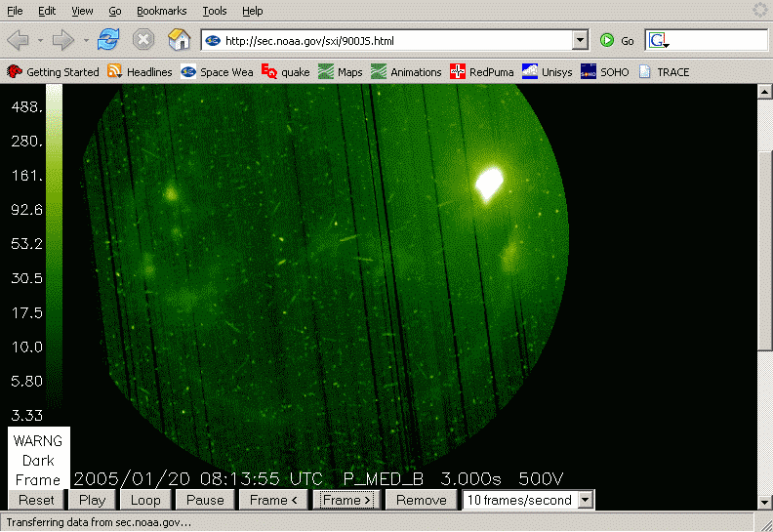
Task: Click the green Go arrow icon
Action: (607, 40)
